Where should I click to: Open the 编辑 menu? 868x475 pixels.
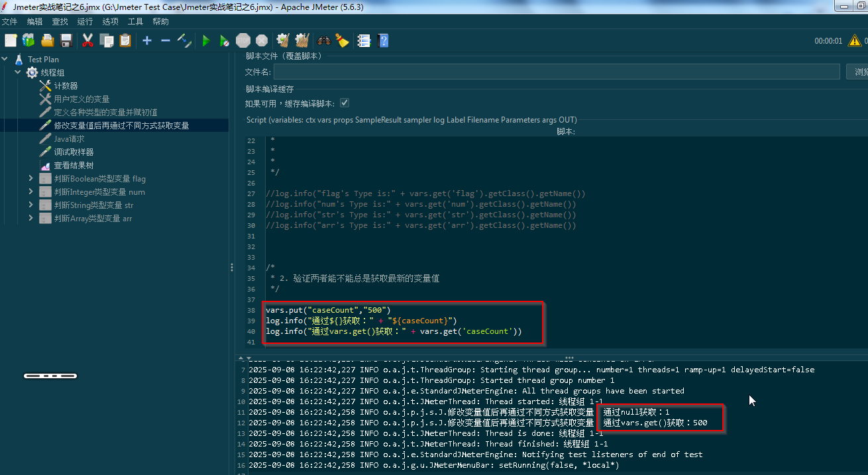pyautogui.click(x=34, y=22)
